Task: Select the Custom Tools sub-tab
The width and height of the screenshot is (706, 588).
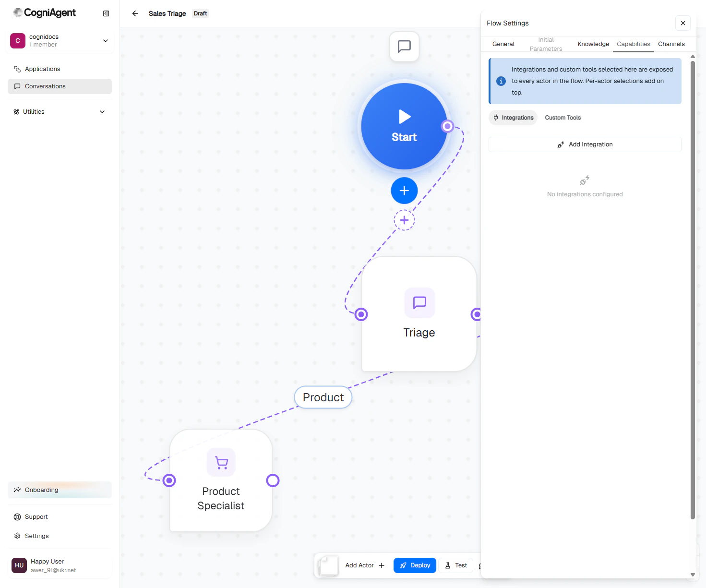Action: (563, 118)
